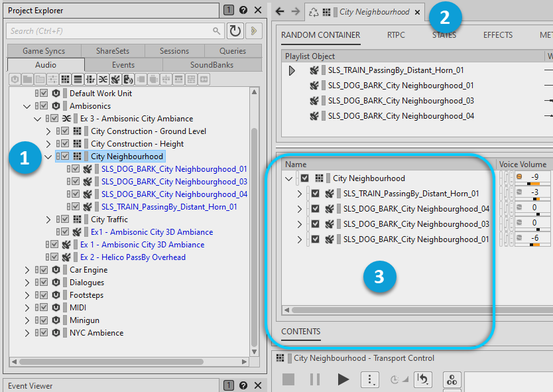Viewport: 553px width, 392px height.
Task: Uncheck City Neighbourhood in the Project Explorer tree
Action: point(65,157)
